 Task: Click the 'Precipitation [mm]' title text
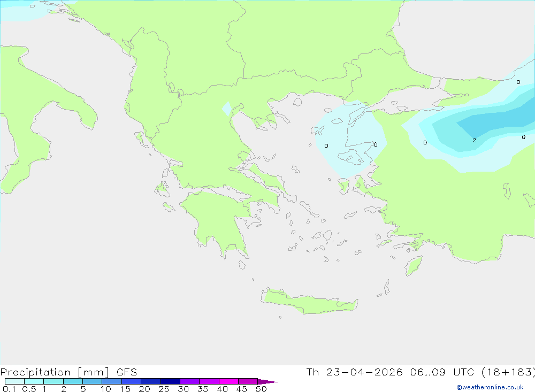pos(55,372)
